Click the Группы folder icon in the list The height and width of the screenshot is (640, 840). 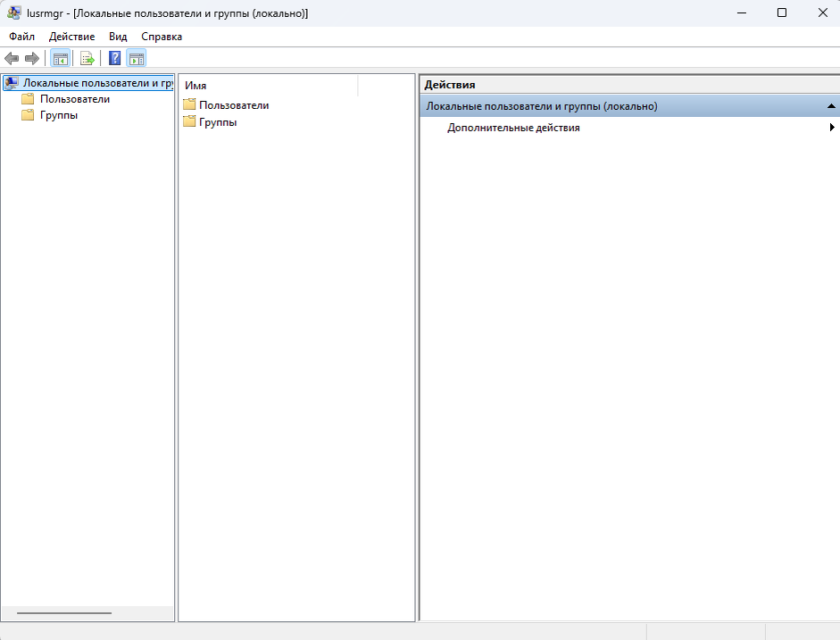pos(189,121)
